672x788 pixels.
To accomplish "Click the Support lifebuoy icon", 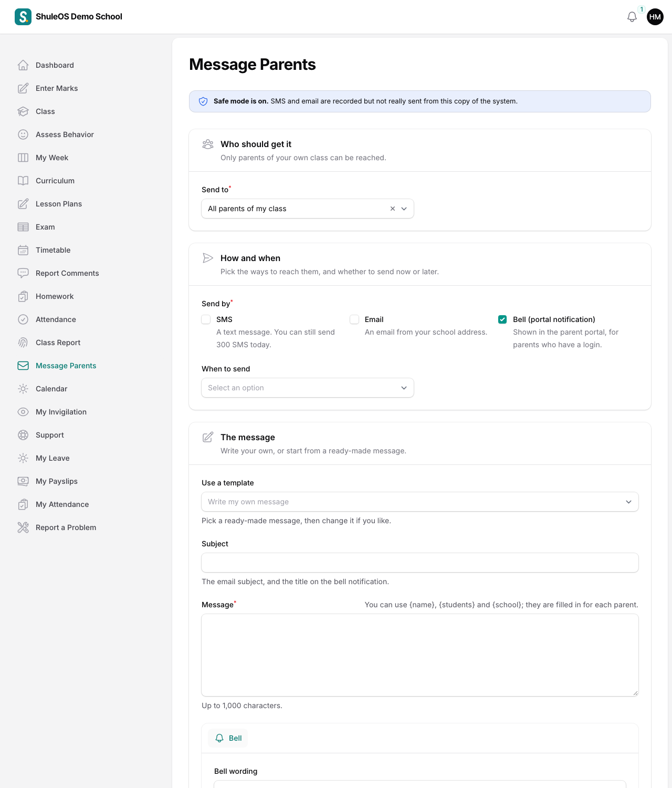I will 23,435.
